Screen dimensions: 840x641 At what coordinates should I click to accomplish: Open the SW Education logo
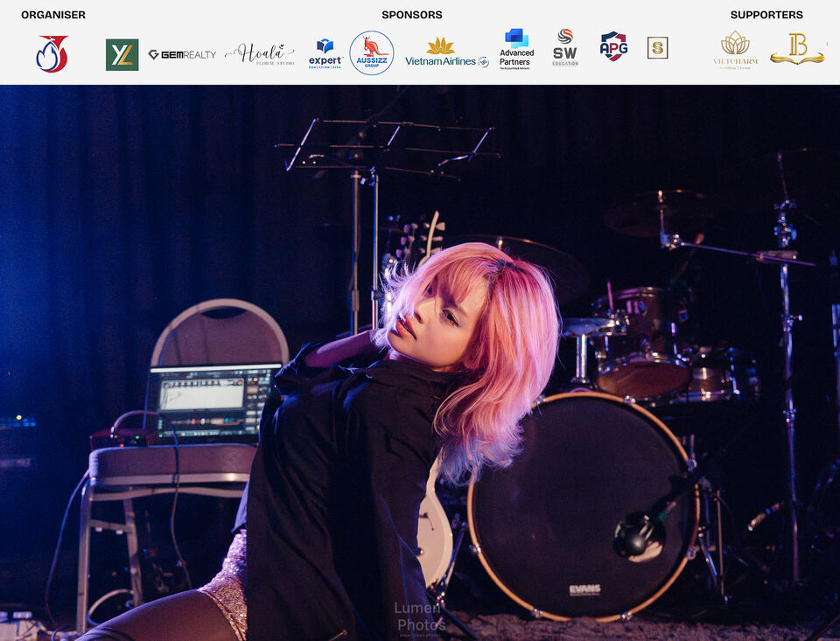pos(565,48)
